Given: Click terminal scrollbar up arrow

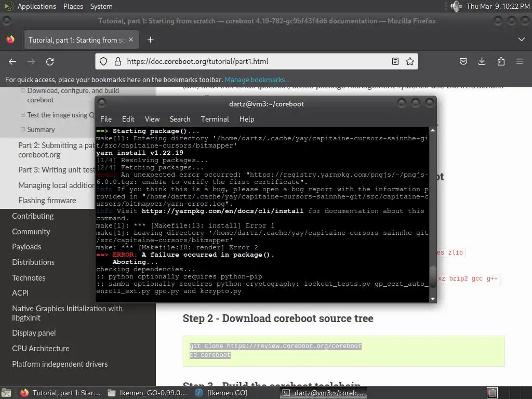Looking at the screenshot, I should (x=433, y=130).
